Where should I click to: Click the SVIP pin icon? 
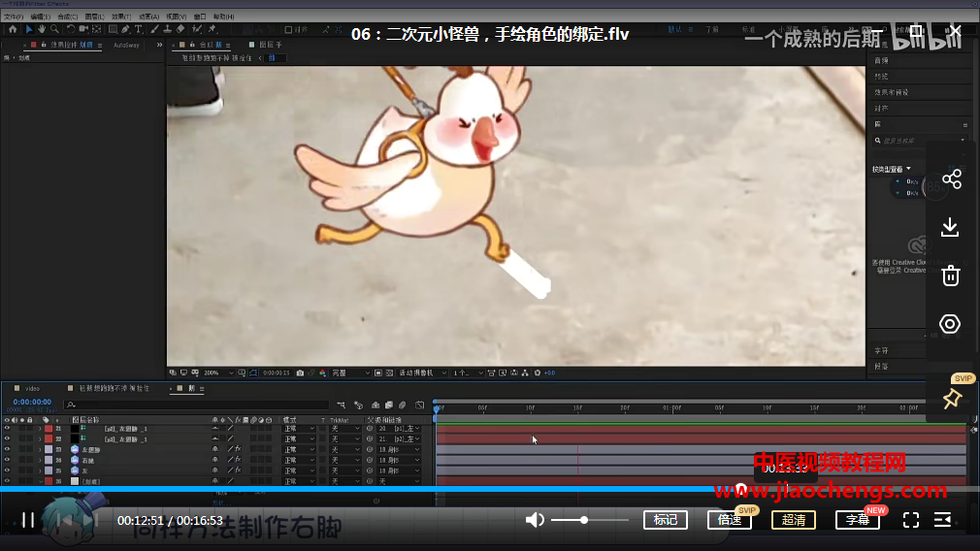pos(952,398)
